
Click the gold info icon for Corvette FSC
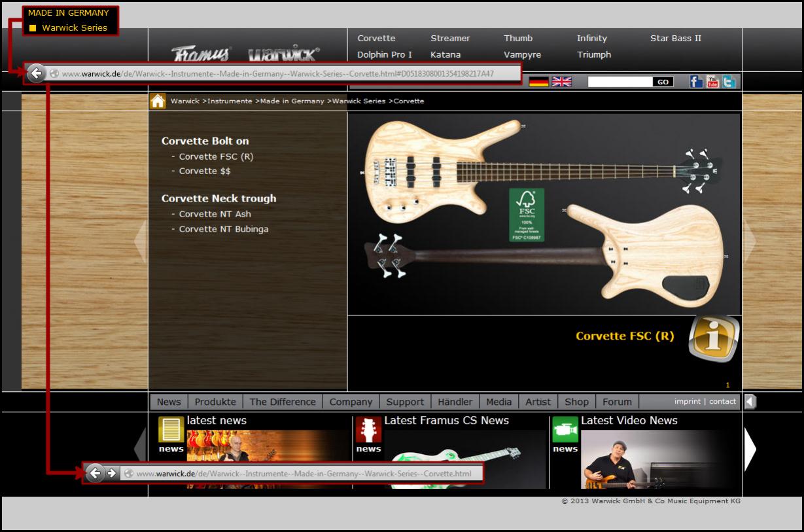point(714,338)
